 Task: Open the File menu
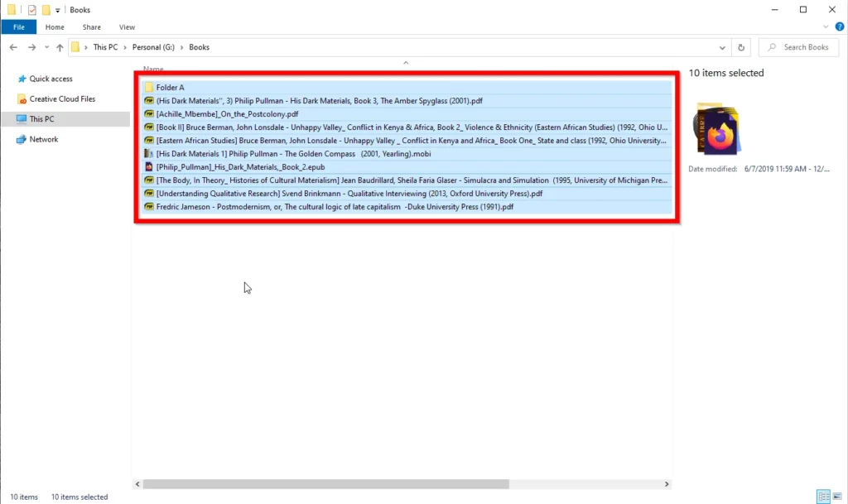tap(19, 26)
